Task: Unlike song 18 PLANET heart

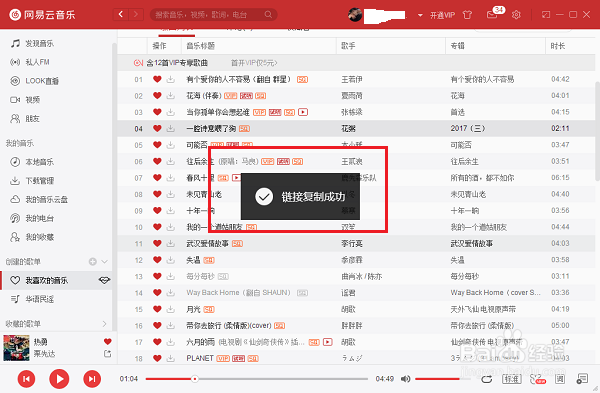Action: 157,359
